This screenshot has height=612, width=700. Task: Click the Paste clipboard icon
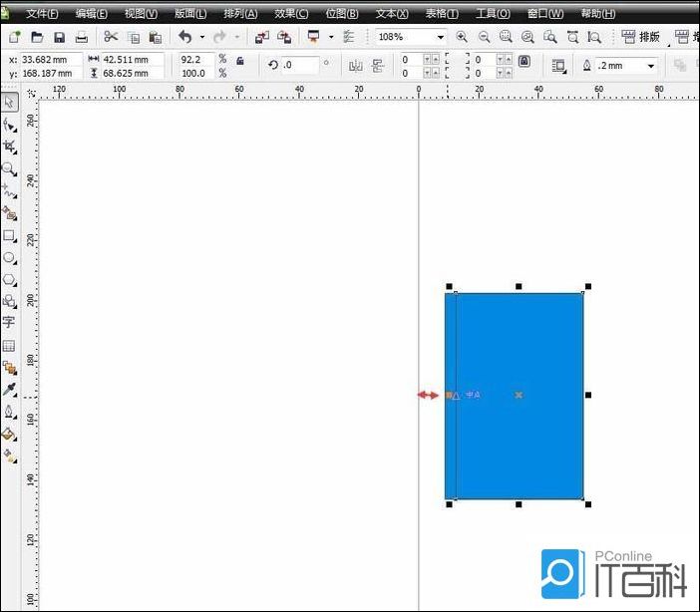[155, 38]
